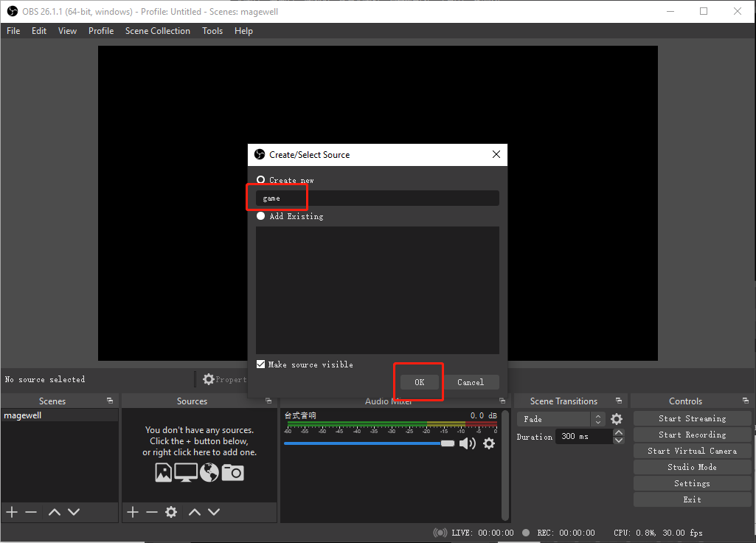Image resolution: width=756 pixels, height=543 pixels.
Task: Pop out the Scenes dock panel
Action: 110,401
